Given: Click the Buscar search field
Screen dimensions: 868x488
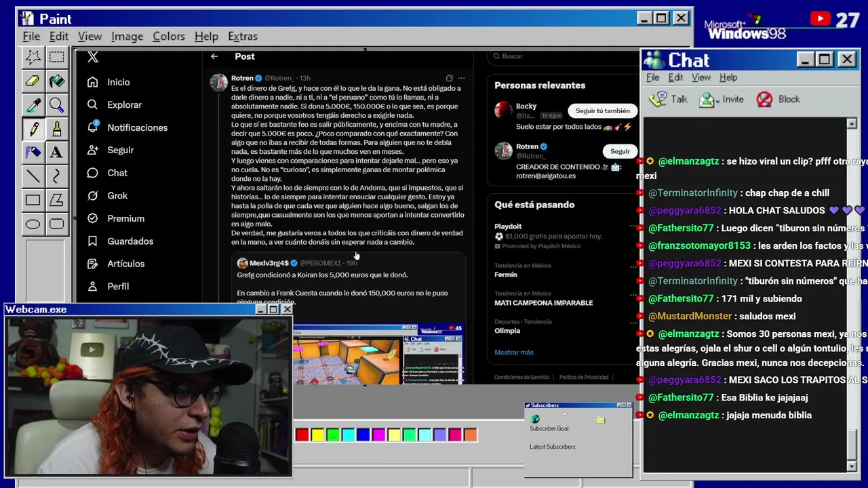Looking at the screenshot, I should 563,56.
